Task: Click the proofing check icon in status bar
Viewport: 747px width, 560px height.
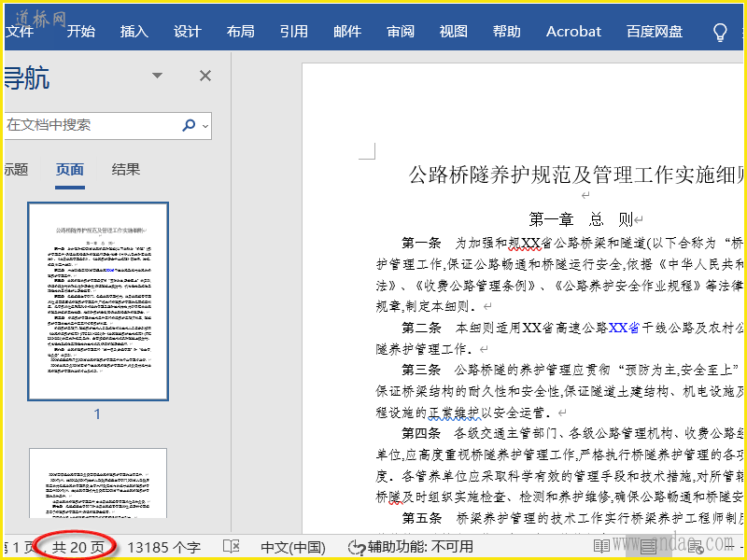Action: click(x=232, y=546)
